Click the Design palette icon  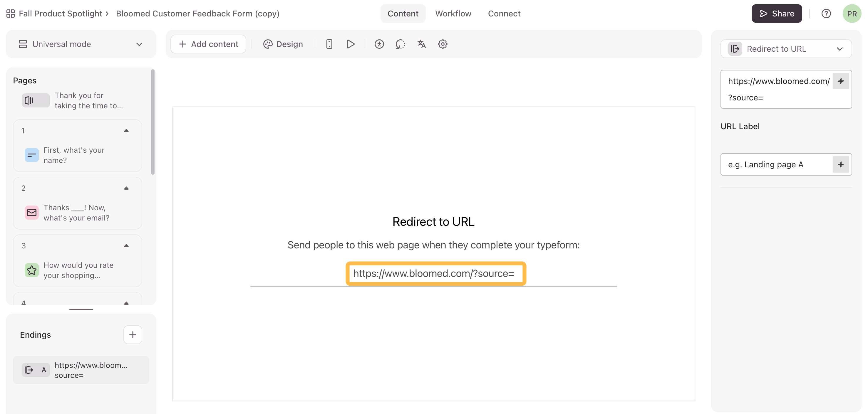[268, 44]
